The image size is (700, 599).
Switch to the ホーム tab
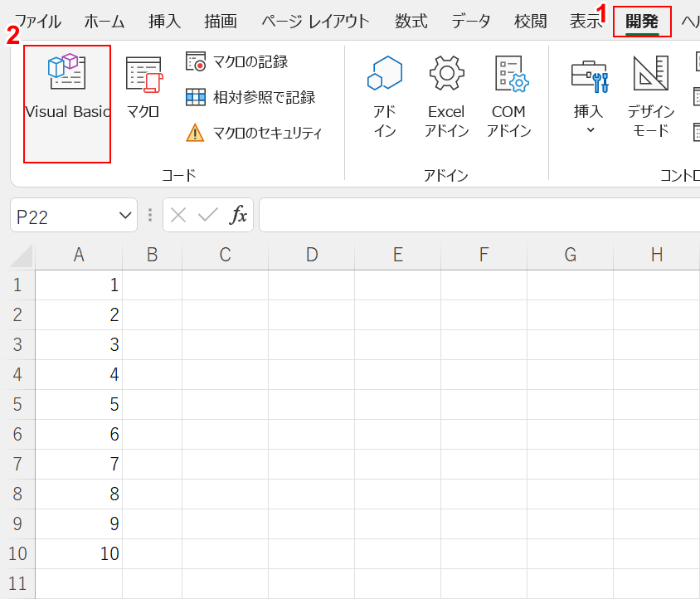pyautogui.click(x=105, y=22)
